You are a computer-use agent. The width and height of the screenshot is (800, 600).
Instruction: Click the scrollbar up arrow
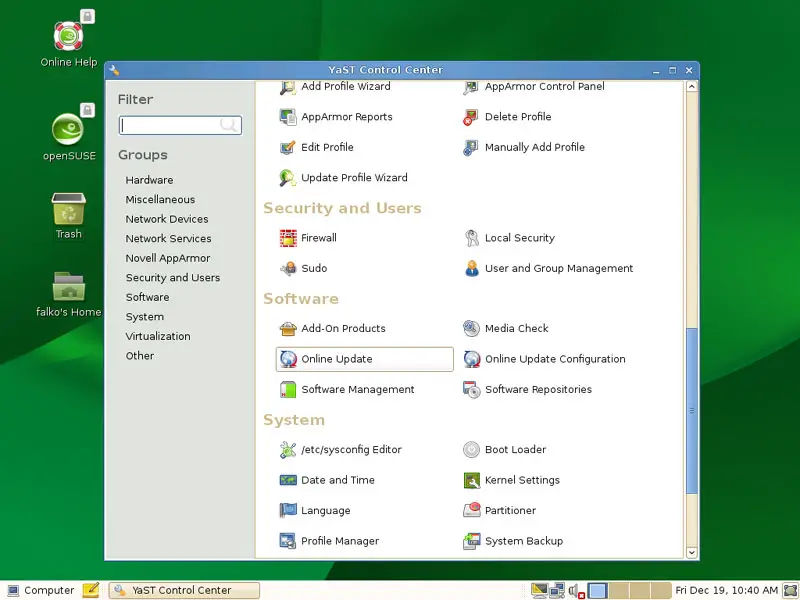point(691,86)
